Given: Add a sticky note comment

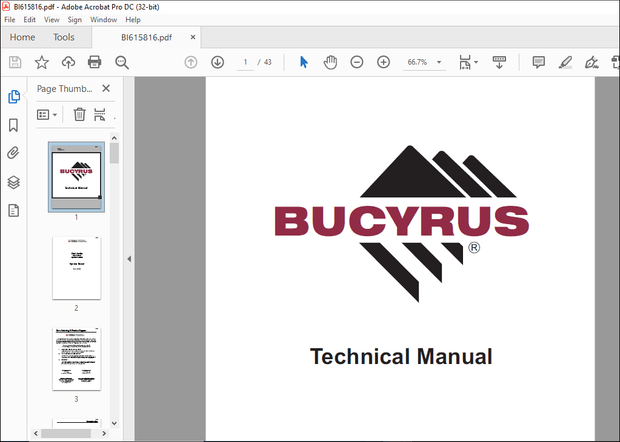Looking at the screenshot, I should [x=539, y=62].
